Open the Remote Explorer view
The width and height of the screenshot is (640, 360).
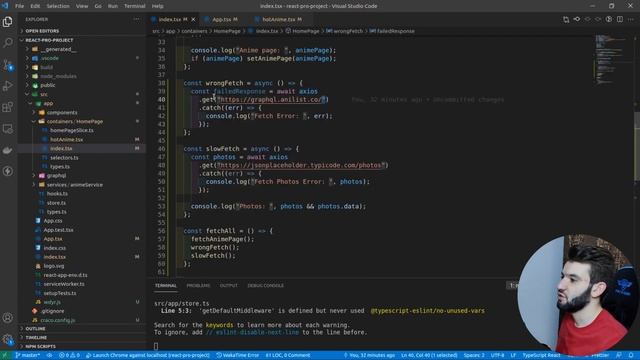(8, 129)
